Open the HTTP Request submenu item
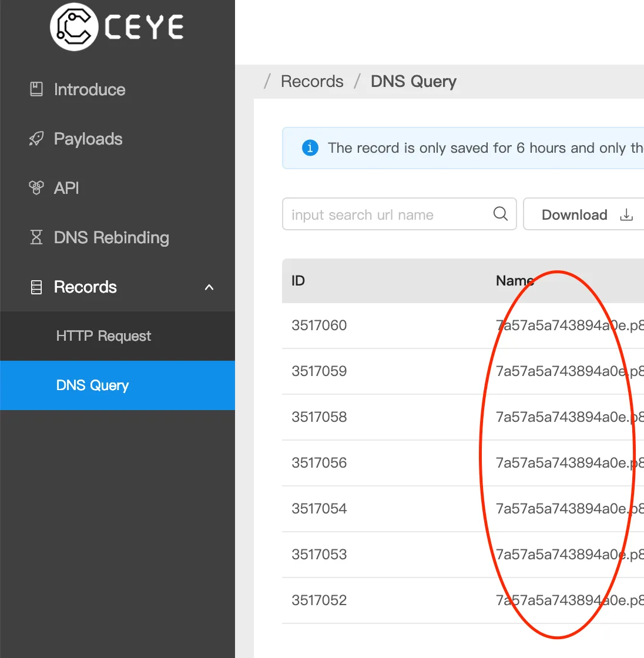 [103, 336]
